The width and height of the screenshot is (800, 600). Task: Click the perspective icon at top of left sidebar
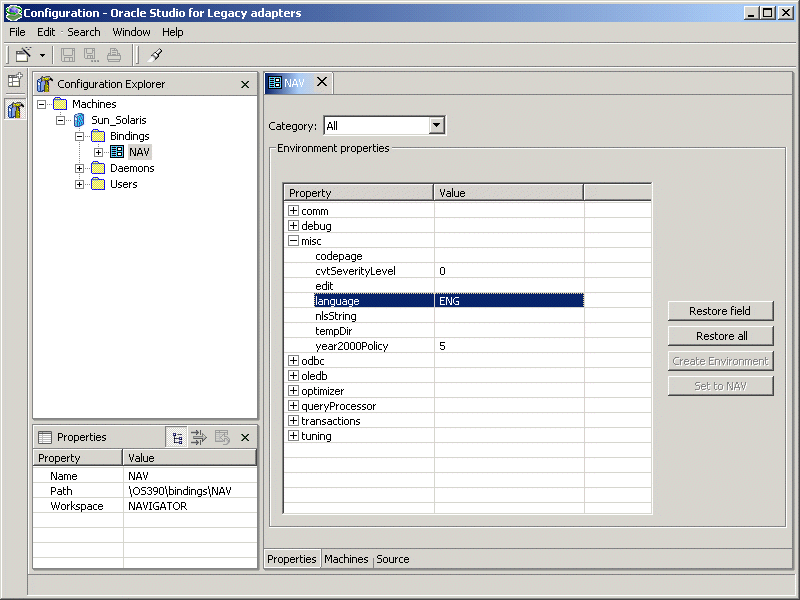point(15,80)
